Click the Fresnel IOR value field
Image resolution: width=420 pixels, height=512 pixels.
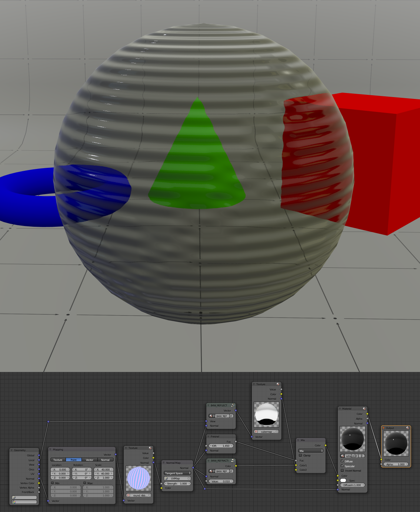(221, 446)
